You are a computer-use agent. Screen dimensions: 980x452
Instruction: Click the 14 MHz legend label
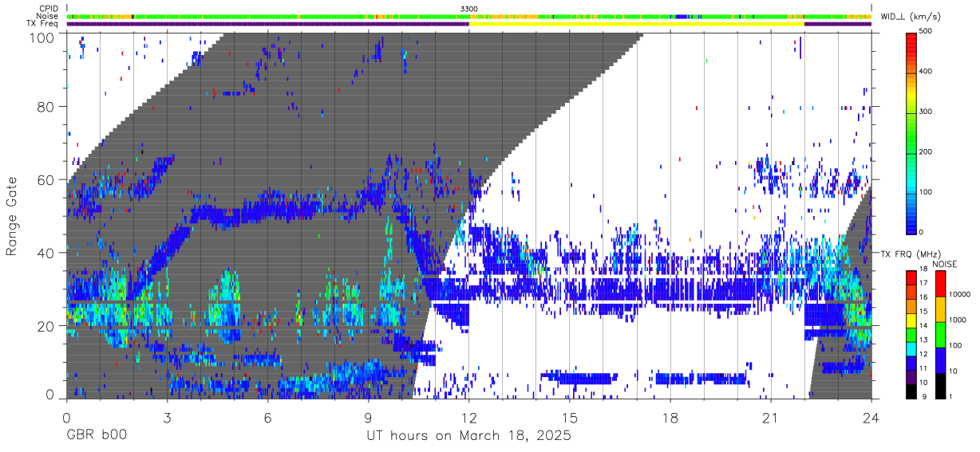click(x=924, y=326)
